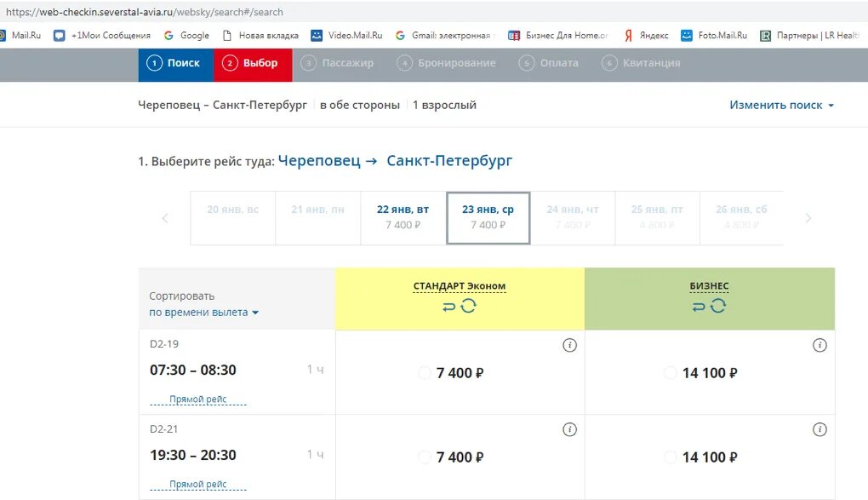Image resolution: width=868 pixels, height=500 pixels.
Task: Open the Video.Mail.Ru bookmark
Action: (x=346, y=36)
